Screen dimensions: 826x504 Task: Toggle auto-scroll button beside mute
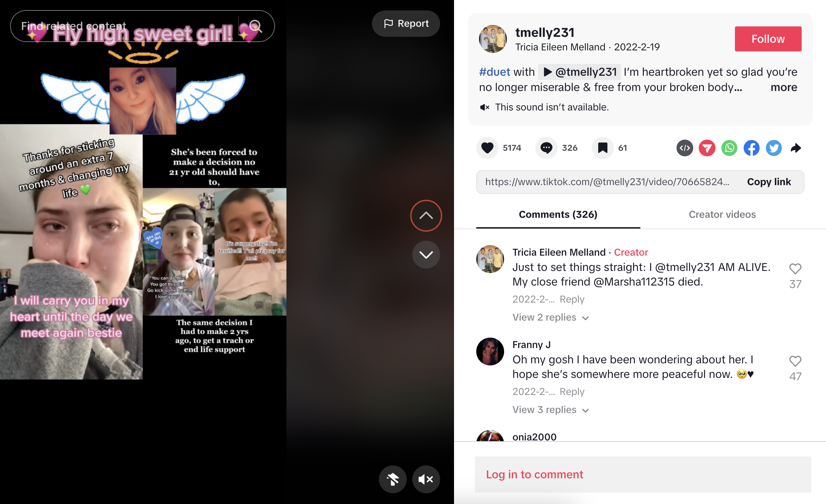[393, 479]
